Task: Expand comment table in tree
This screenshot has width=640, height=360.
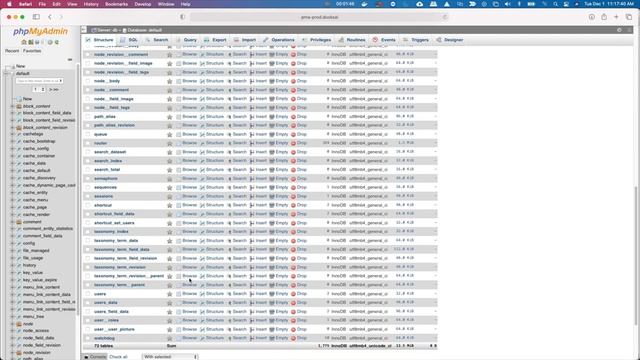Action: pyautogui.click(x=13, y=222)
